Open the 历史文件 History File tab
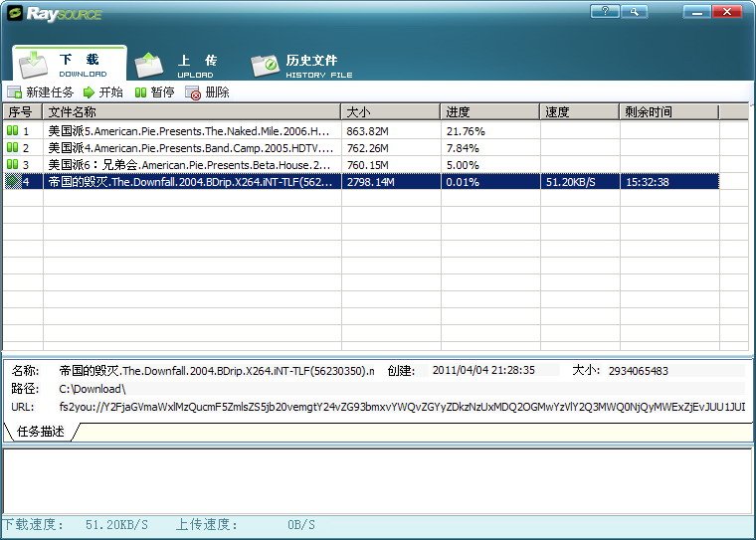This screenshot has width=756, height=540. 301,66
